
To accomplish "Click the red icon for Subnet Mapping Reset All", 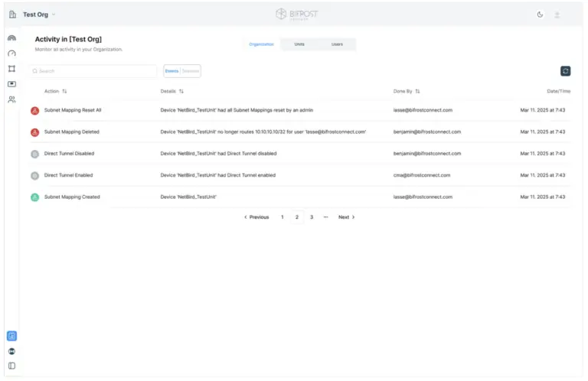I will [35, 110].
